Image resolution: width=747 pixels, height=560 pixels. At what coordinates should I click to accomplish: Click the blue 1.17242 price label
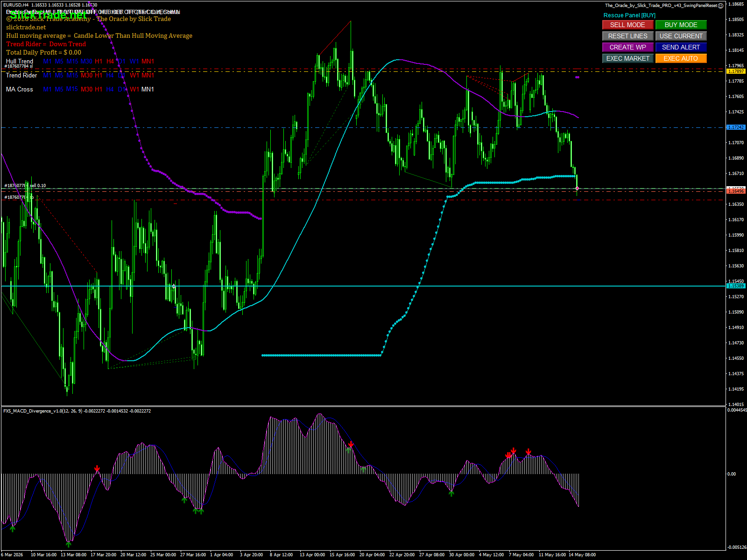(x=736, y=127)
